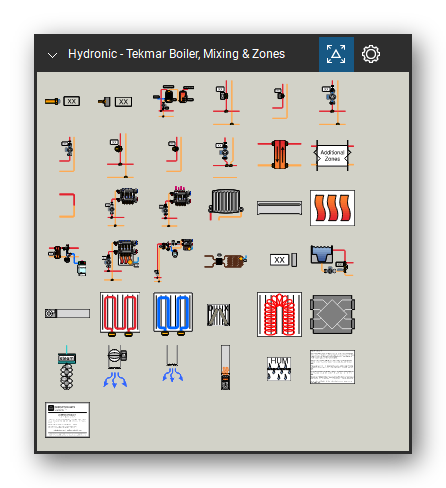Screen dimensions: 446x488
Task: Pick the HUM humidifier stencil
Action: 279,369
